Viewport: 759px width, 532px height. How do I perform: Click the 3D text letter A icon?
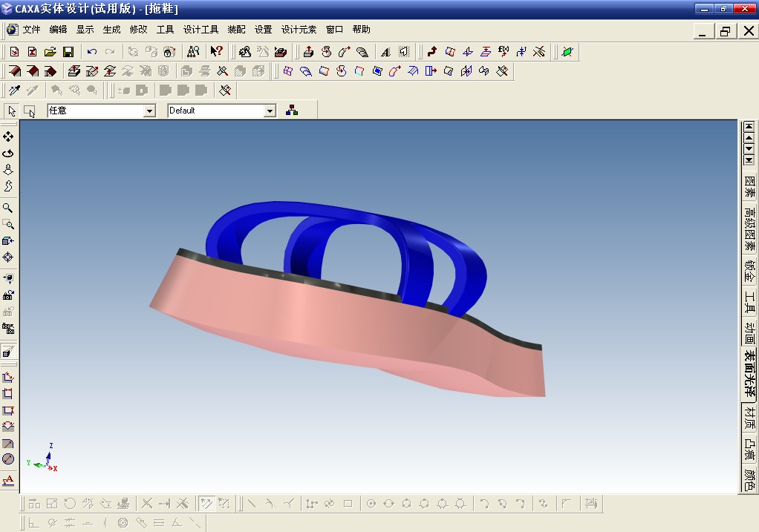click(x=385, y=52)
